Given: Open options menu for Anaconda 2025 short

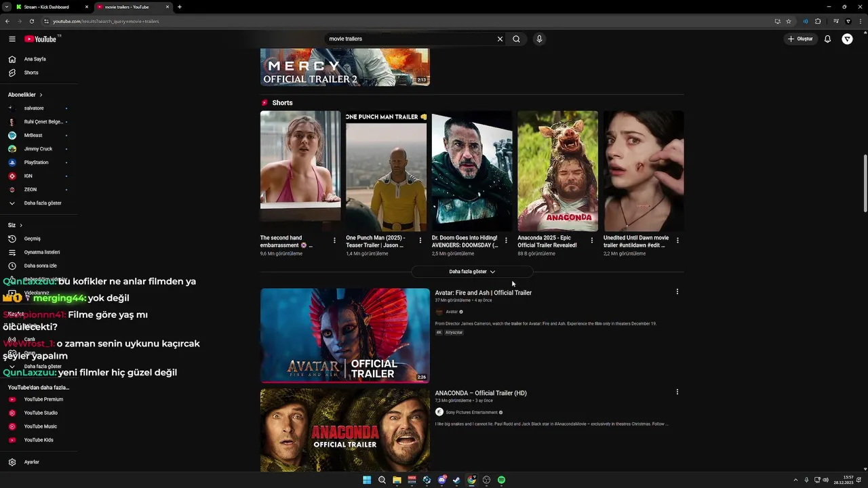Looking at the screenshot, I should coord(591,241).
